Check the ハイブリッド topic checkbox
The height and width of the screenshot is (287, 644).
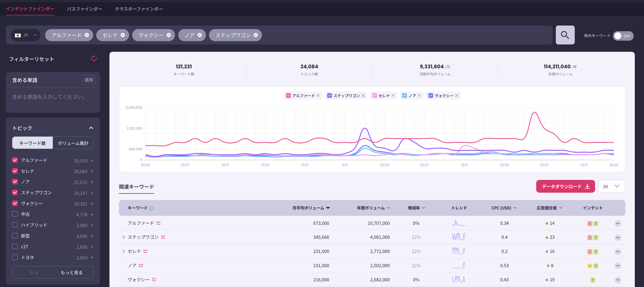click(15, 225)
